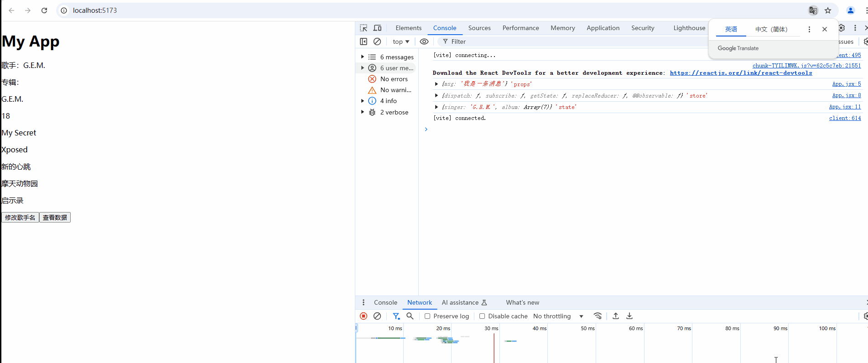Viewport: 868px width, 363px height.
Task: Switch to Elements tab
Action: pos(409,28)
